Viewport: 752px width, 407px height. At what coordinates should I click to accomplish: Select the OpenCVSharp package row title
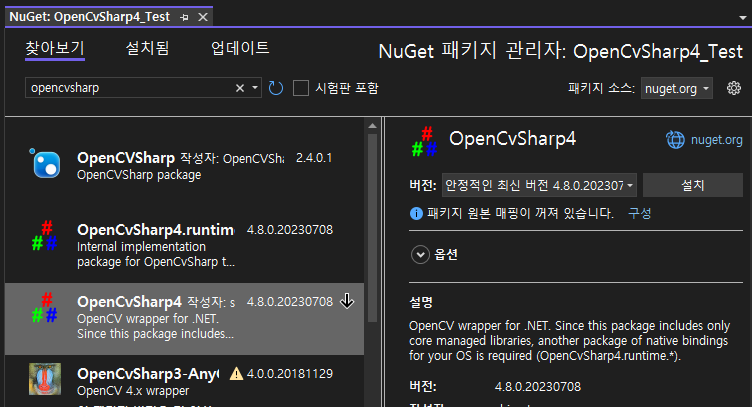point(126,158)
